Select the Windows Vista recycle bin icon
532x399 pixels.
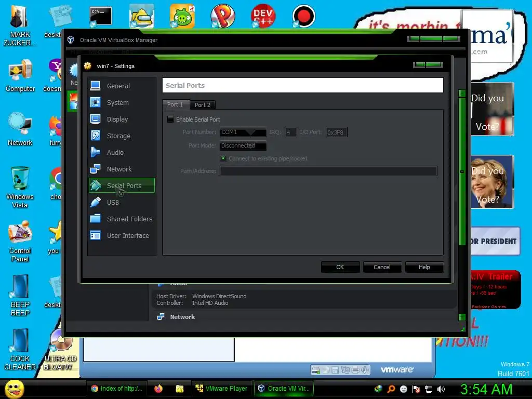[20, 188]
